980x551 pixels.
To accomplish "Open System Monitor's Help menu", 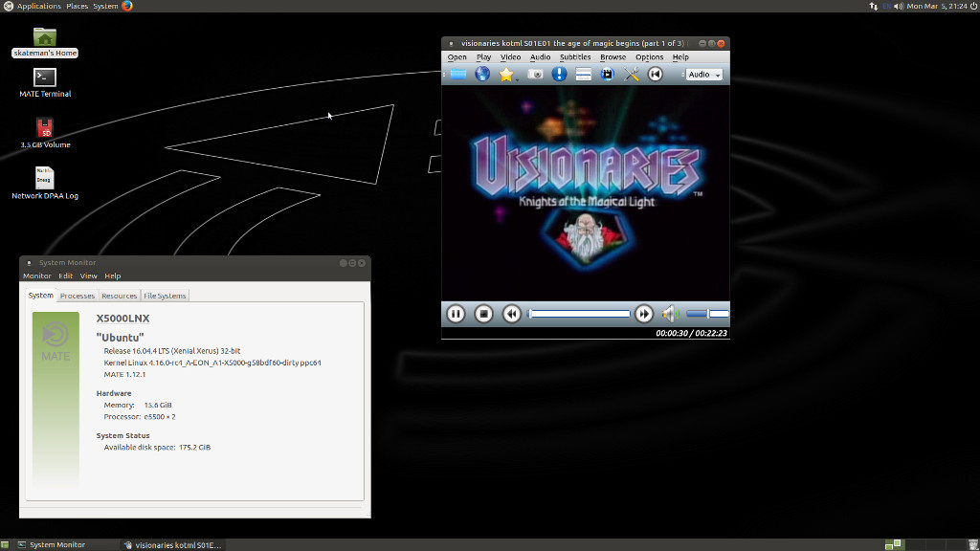I will (113, 275).
